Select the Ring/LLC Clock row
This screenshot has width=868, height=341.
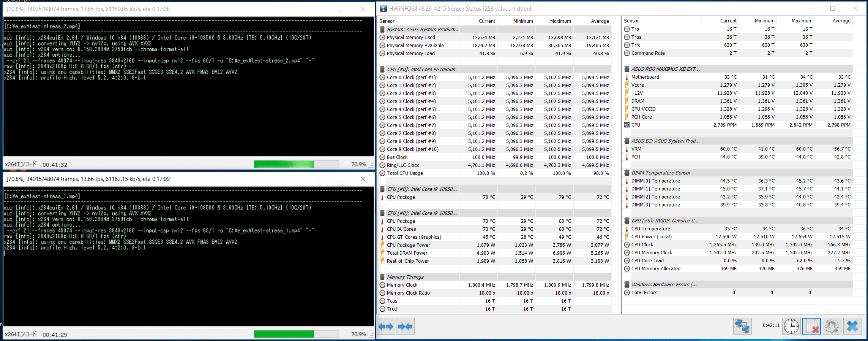[x=495, y=165]
